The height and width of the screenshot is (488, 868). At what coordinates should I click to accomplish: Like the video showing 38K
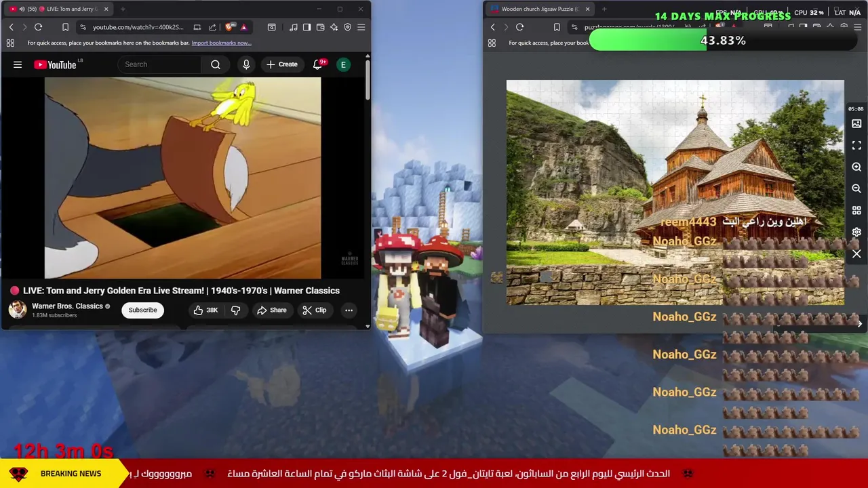[205, 310]
